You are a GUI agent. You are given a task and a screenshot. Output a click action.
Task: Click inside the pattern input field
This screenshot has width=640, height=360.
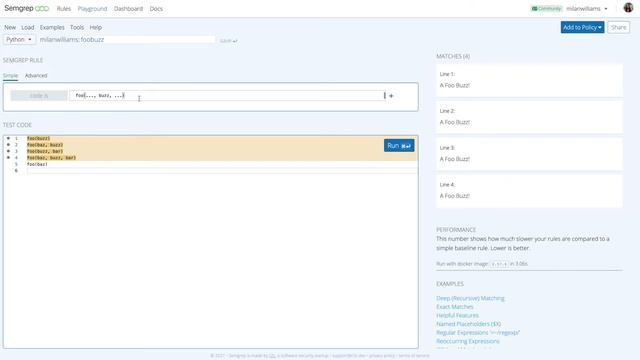coord(227,96)
